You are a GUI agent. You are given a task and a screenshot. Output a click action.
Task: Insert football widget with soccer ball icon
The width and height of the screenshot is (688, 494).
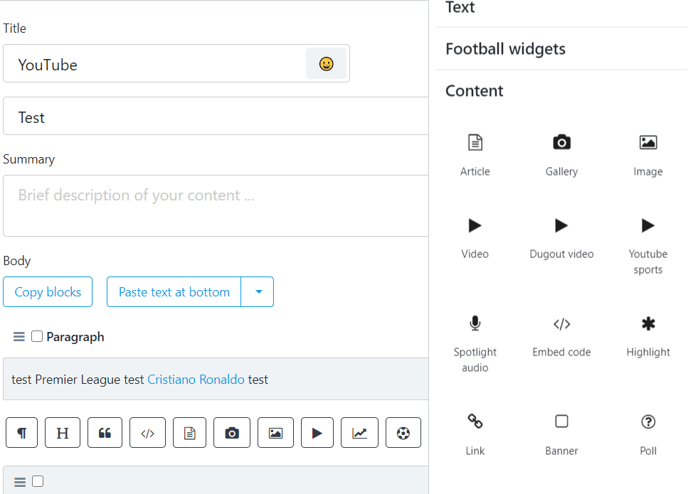[403, 433]
